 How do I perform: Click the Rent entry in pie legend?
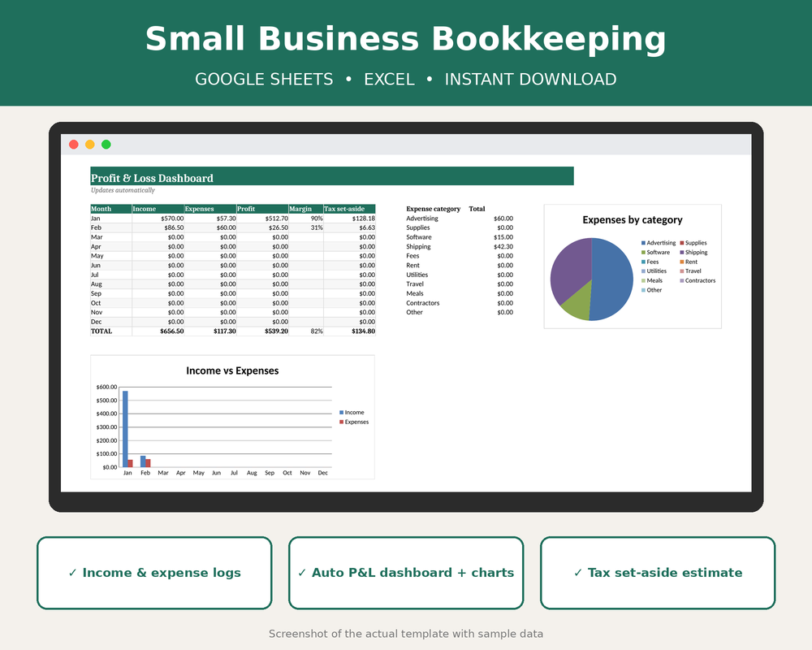point(689,262)
